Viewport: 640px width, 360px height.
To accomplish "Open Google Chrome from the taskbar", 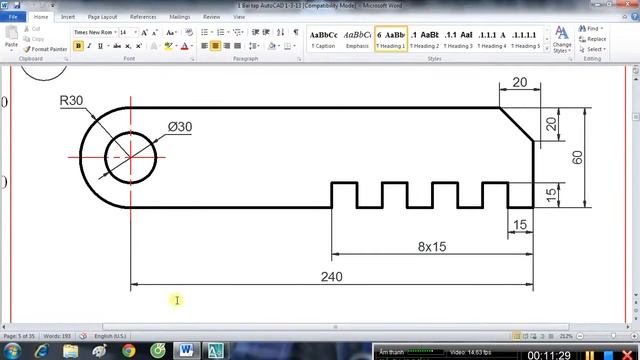I will pyautogui.click(x=129, y=351).
